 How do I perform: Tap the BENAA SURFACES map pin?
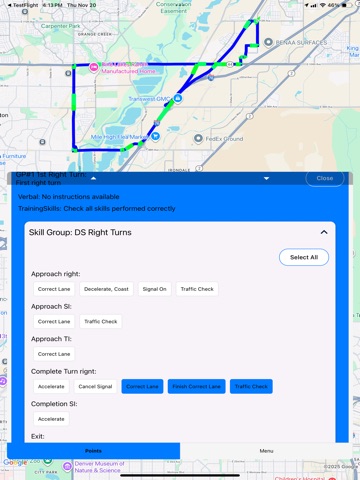[268, 42]
